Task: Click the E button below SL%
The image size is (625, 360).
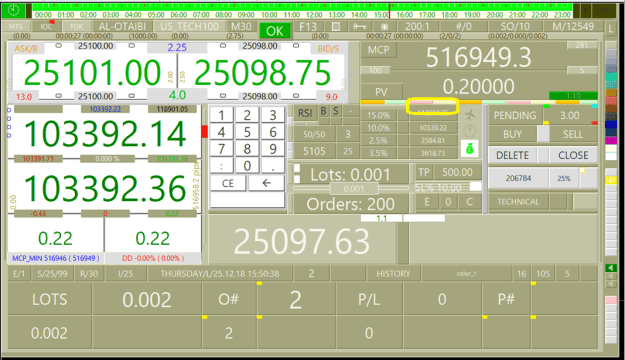Action: coord(426,202)
